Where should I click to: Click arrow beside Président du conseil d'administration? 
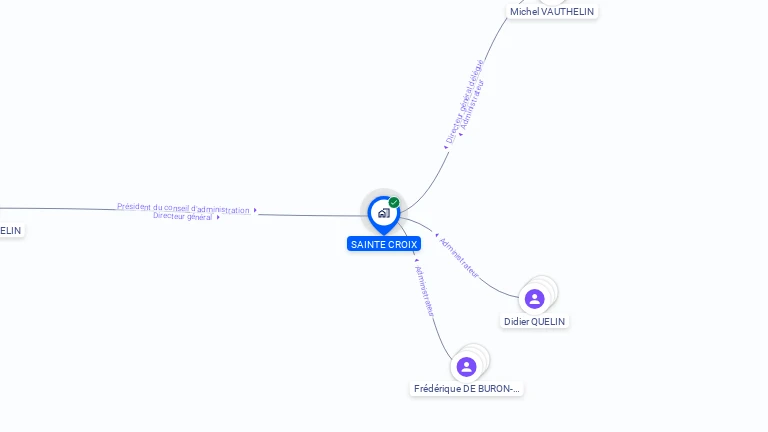click(x=255, y=210)
